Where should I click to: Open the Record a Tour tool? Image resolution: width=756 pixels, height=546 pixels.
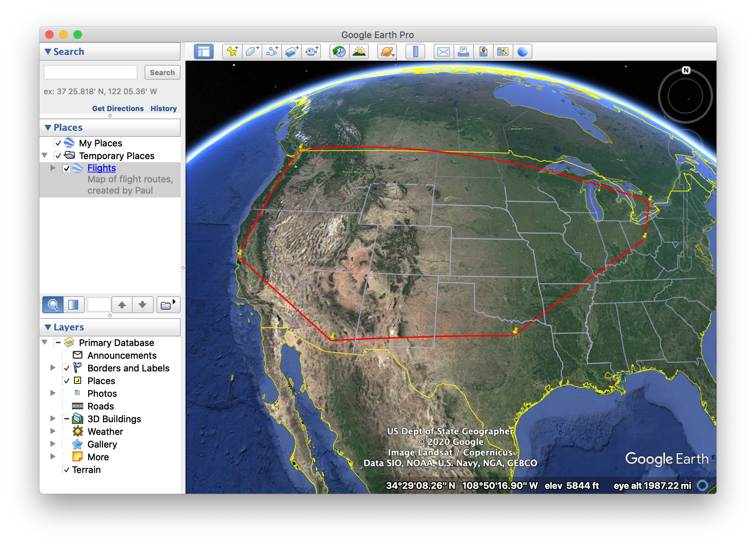pos(311,51)
